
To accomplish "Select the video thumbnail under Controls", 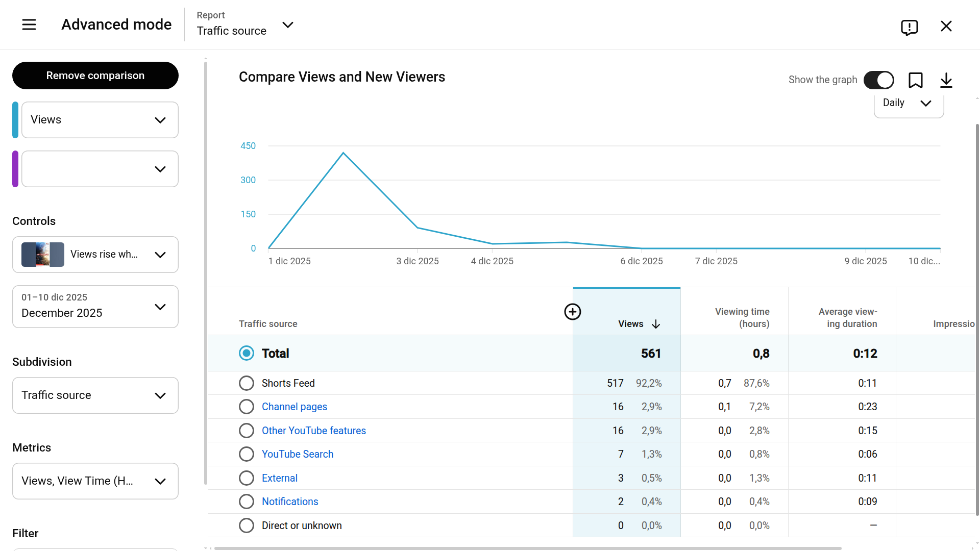I will pyautogui.click(x=43, y=254).
